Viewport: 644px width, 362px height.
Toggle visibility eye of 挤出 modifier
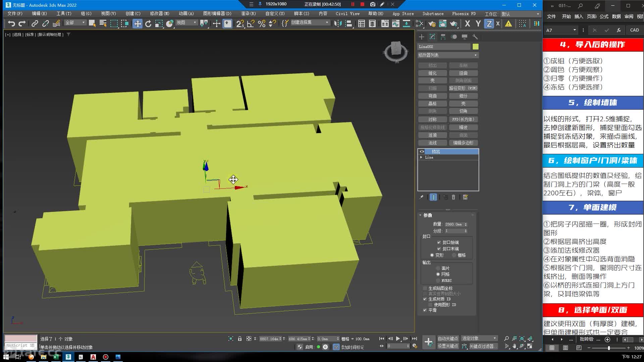coord(422,152)
